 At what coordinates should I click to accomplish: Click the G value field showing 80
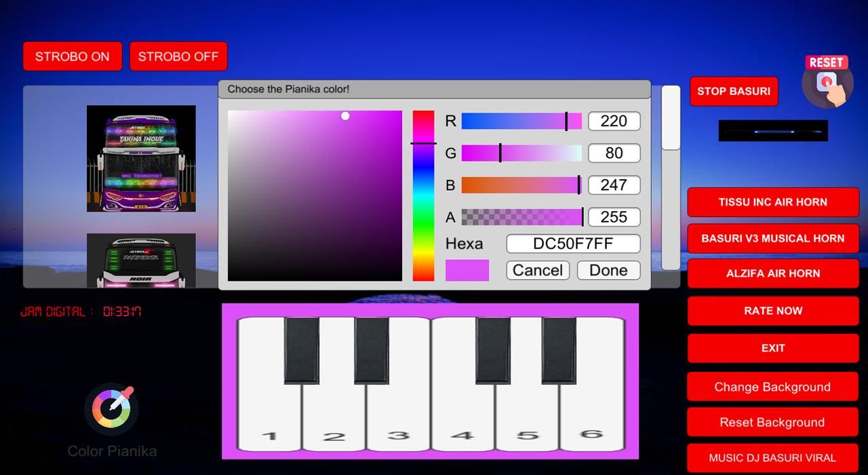(614, 153)
